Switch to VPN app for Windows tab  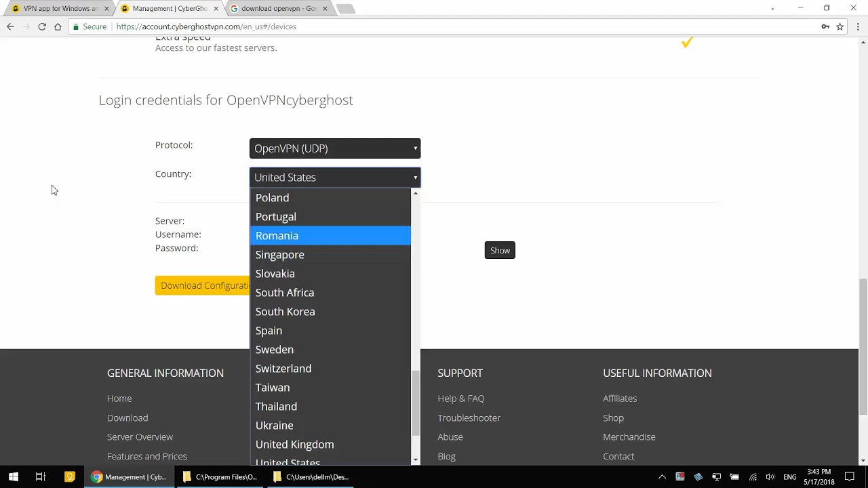60,9
